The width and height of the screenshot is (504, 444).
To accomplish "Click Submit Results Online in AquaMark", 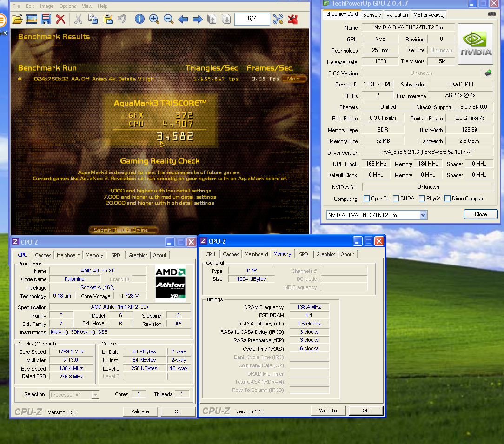I will coord(123,230).
